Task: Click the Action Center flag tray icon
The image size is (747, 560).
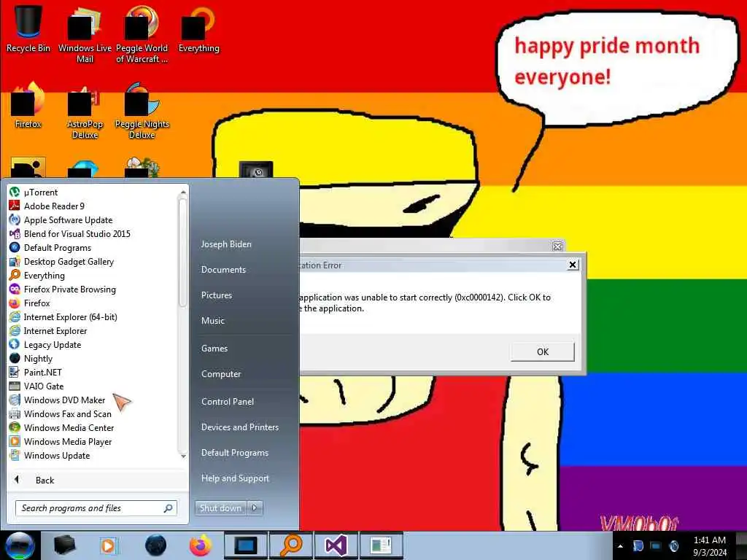Action: point(638,545)
